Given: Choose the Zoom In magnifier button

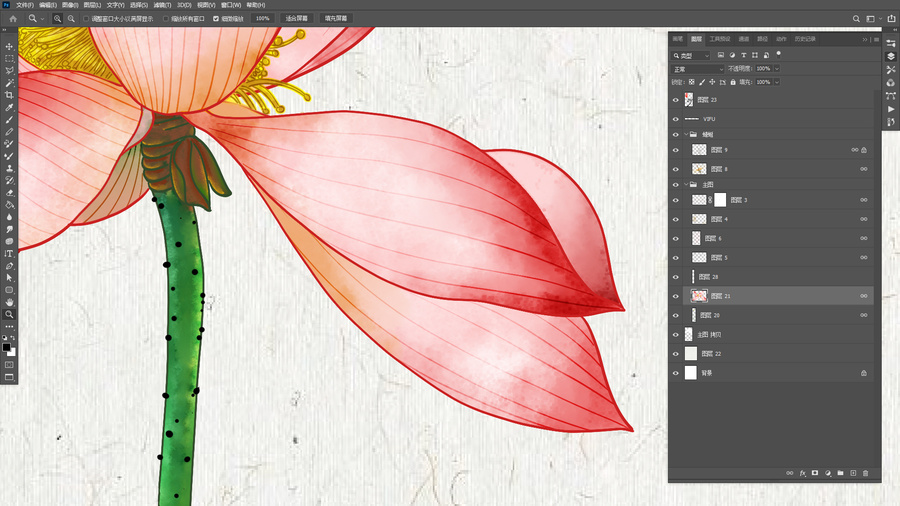Looking at the screenshot, I should (57, 18).
